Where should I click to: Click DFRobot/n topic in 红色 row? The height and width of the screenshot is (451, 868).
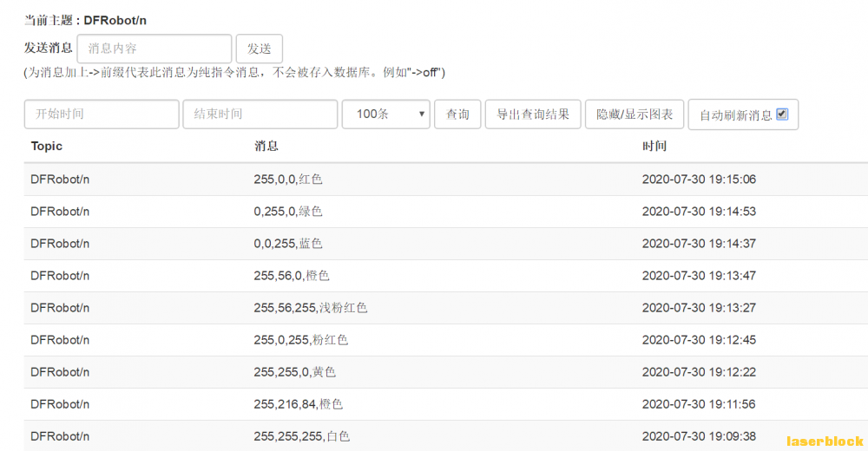click(60, 180)
